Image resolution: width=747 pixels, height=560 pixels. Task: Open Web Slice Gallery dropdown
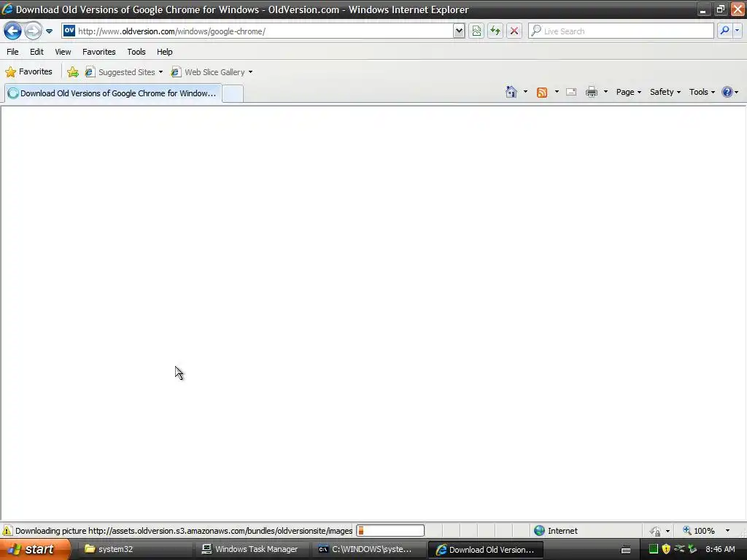212,72
